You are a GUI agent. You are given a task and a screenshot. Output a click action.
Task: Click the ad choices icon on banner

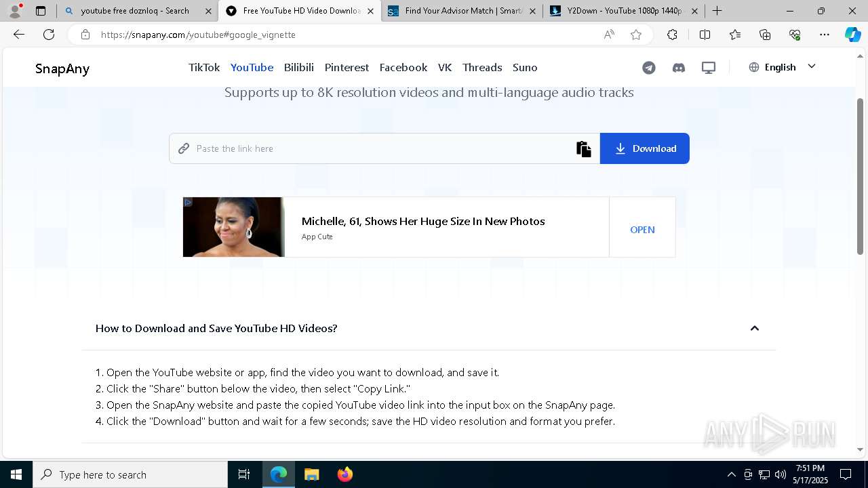coord(188,202)
